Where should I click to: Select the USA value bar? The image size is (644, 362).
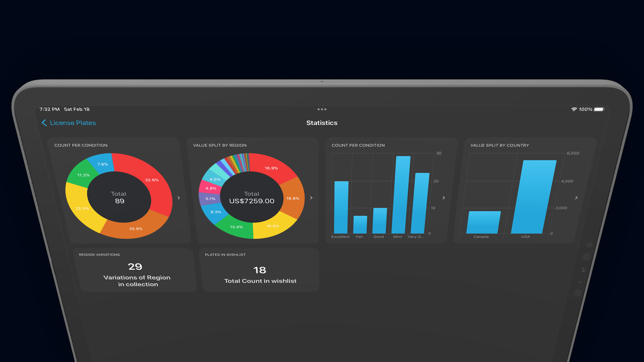click(x=534, y=197)
